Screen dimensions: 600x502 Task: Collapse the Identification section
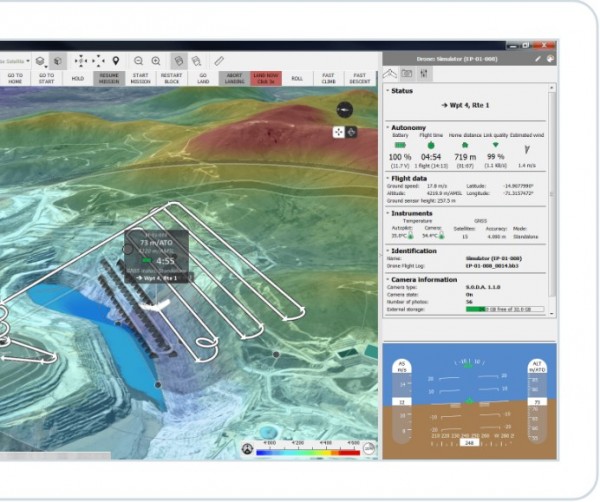[388, 251]
